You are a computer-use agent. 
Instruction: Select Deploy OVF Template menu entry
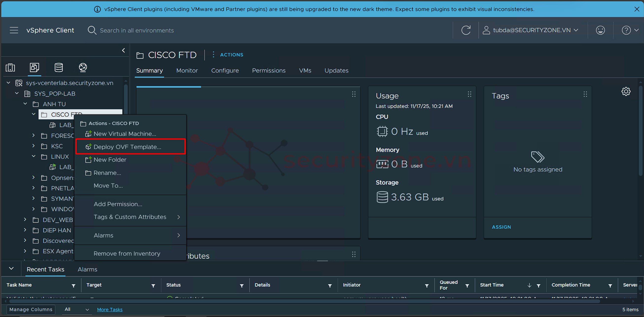point(127,147)
